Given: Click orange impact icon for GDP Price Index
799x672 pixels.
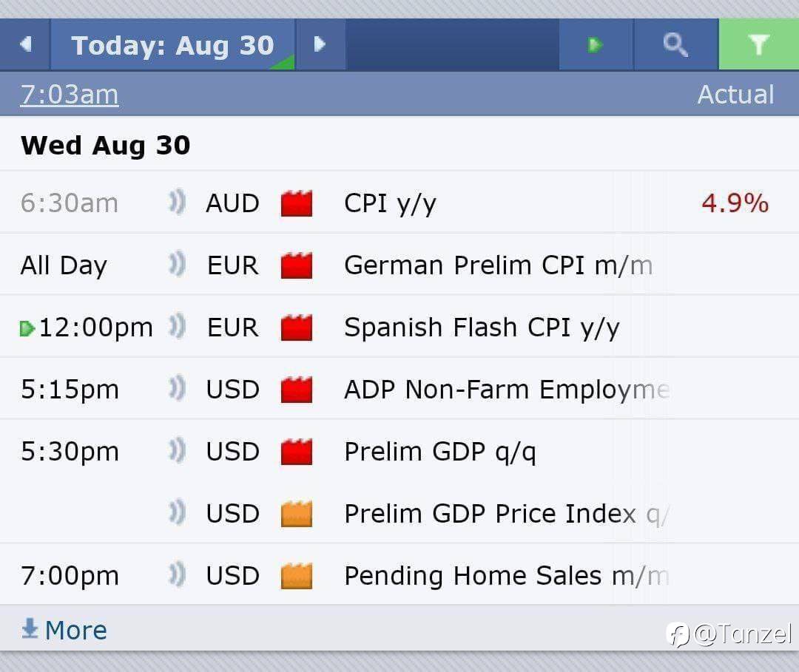Looking at the screenshot, I should tap(297, 514).
